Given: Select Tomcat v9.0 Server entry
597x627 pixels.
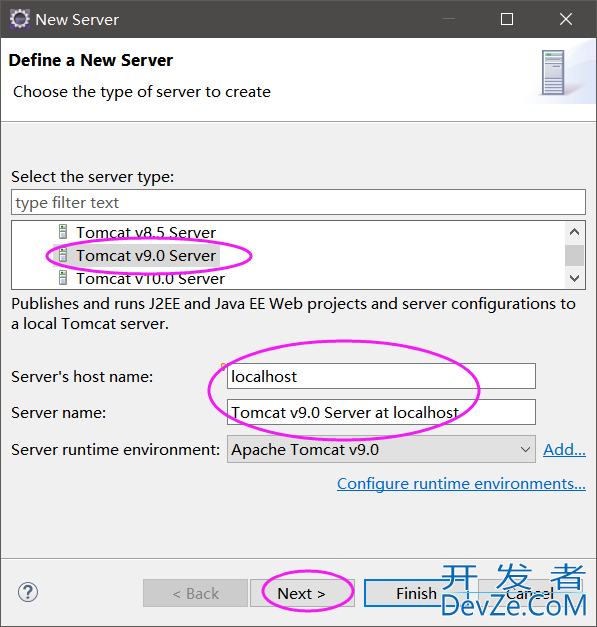Looking at the screenshot, I should pos(146,255).
